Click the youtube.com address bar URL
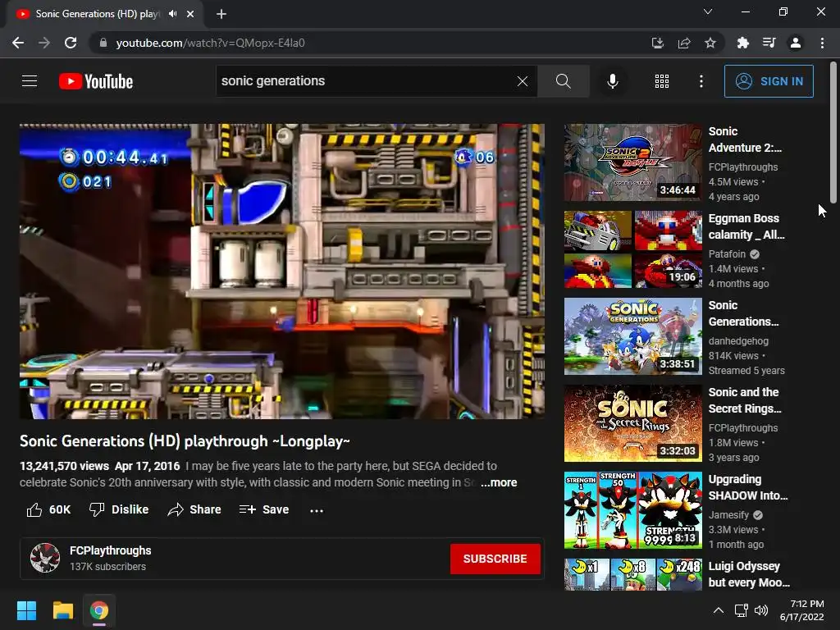Image resolution: width=840 pixels, height=630 pixels. [x=210, y=43]
